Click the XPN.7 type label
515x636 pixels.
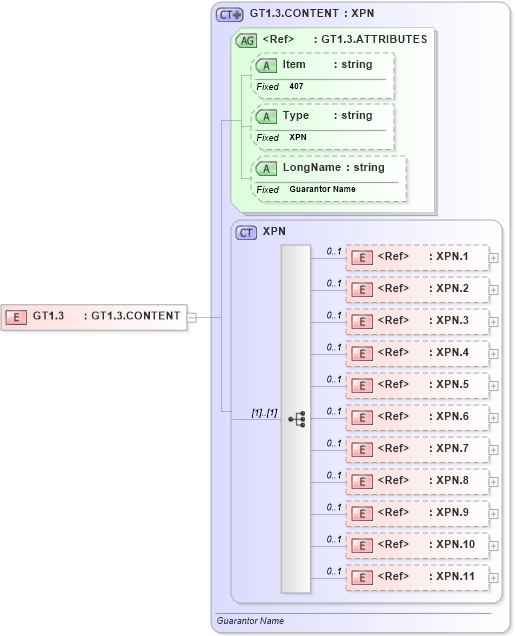click(452, 449)
